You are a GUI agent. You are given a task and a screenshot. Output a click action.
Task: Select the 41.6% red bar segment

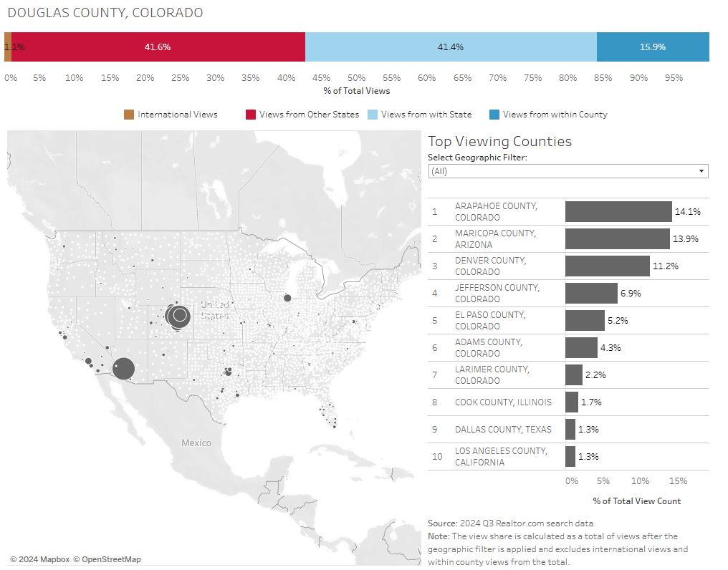pyautogui.click(x=158, y=47)
